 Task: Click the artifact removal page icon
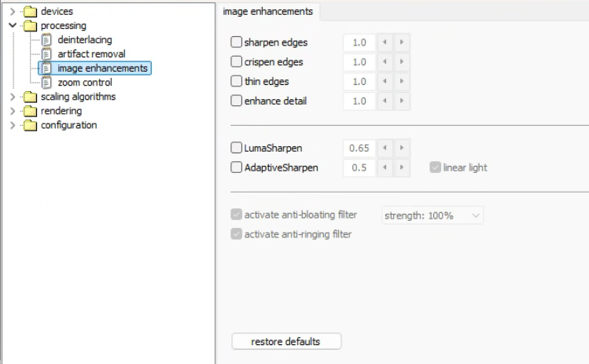tap(47, 54)
